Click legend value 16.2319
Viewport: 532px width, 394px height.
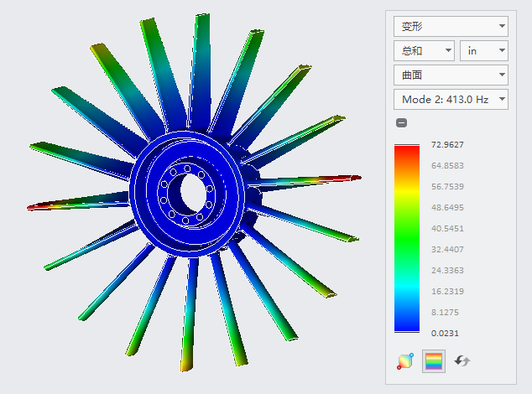447,291
